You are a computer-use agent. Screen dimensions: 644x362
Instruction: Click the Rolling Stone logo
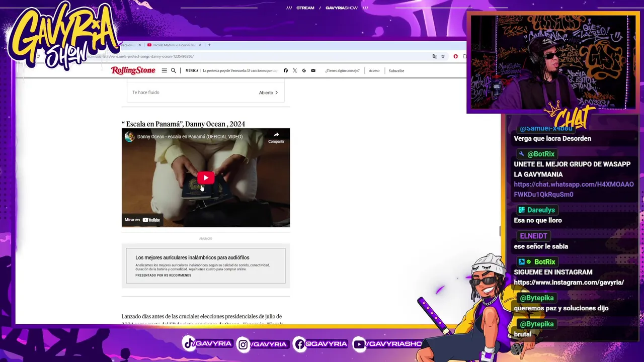click(x=133, y=70)
